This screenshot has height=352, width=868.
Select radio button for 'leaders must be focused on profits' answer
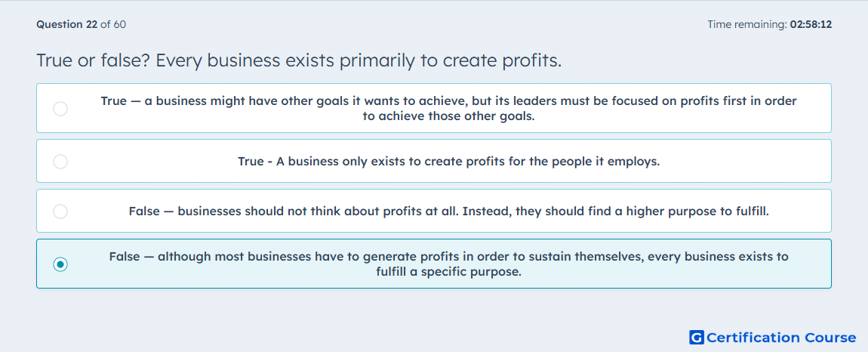pos(60,109)
